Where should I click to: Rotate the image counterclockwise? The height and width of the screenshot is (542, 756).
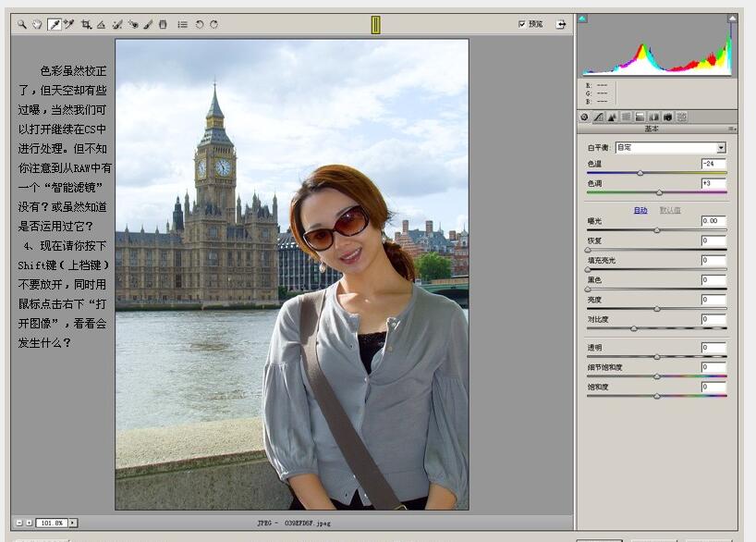pyautogui.click(x=198, y=23)
